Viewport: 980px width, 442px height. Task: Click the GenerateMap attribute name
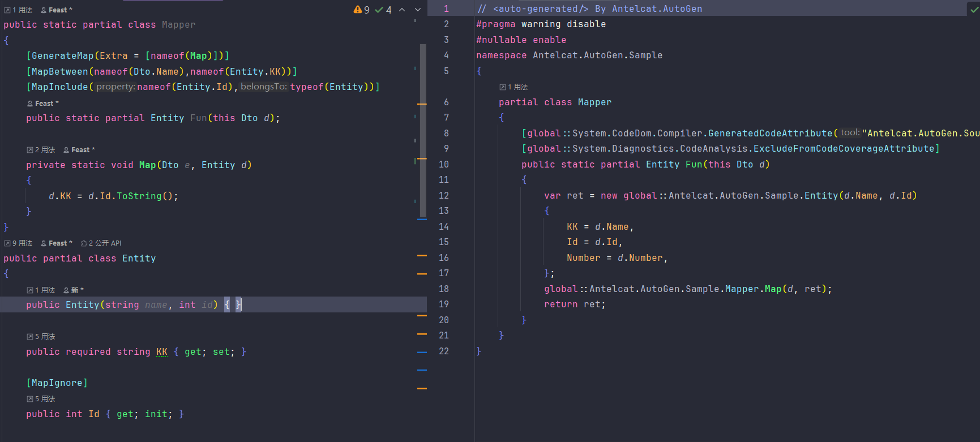pyautogui.click(x=62, y=55)
